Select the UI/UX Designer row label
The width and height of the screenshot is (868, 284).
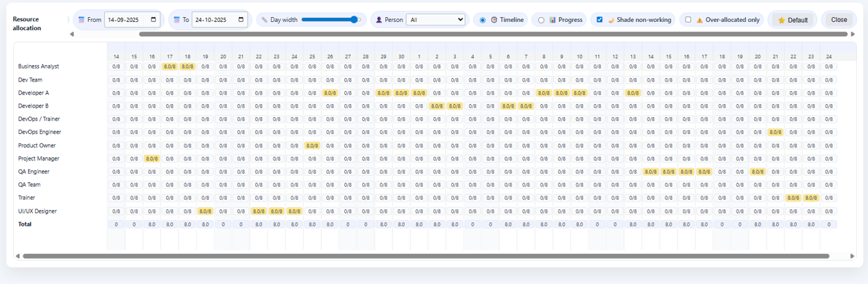tap(37, 211)
